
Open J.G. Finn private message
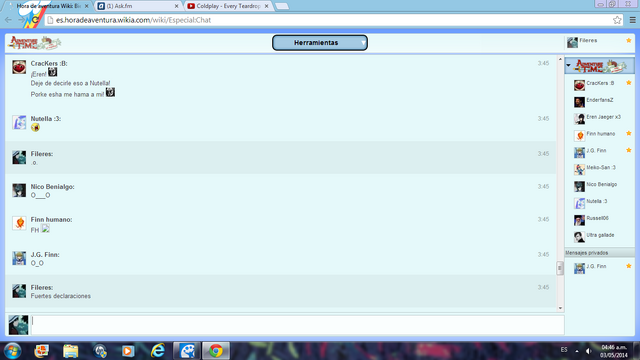pos(599,267)
